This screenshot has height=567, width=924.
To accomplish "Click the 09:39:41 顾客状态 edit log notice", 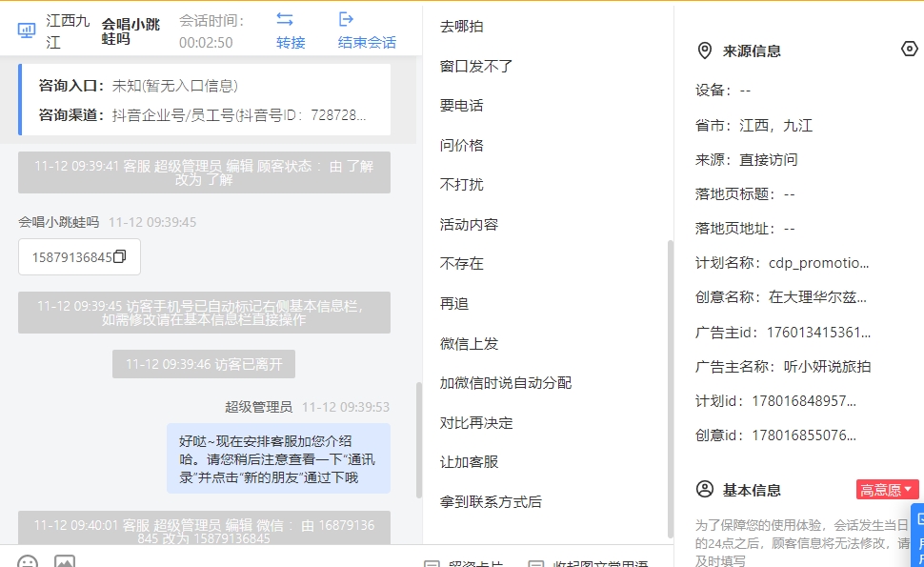I will coord(204,172).
